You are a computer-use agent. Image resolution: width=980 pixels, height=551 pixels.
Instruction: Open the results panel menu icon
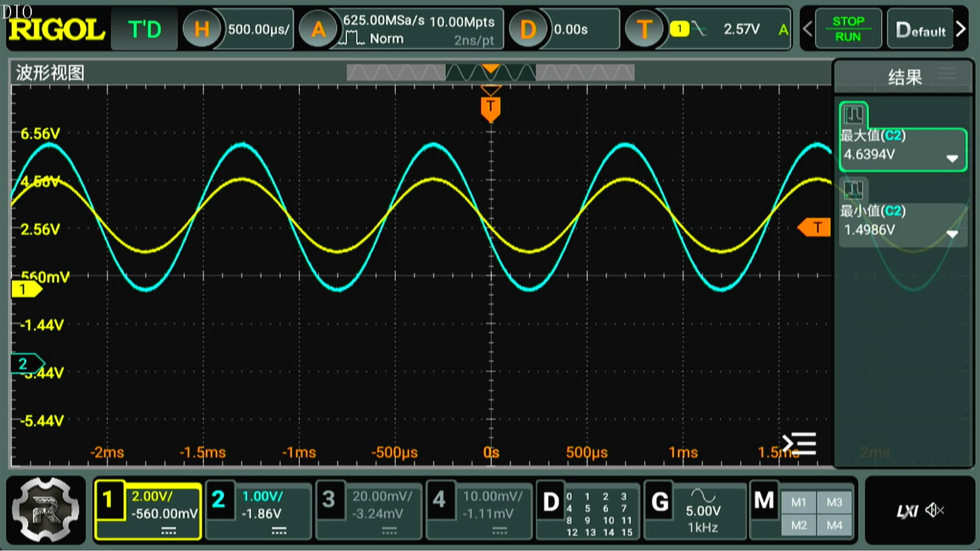[x=947, y=74]
